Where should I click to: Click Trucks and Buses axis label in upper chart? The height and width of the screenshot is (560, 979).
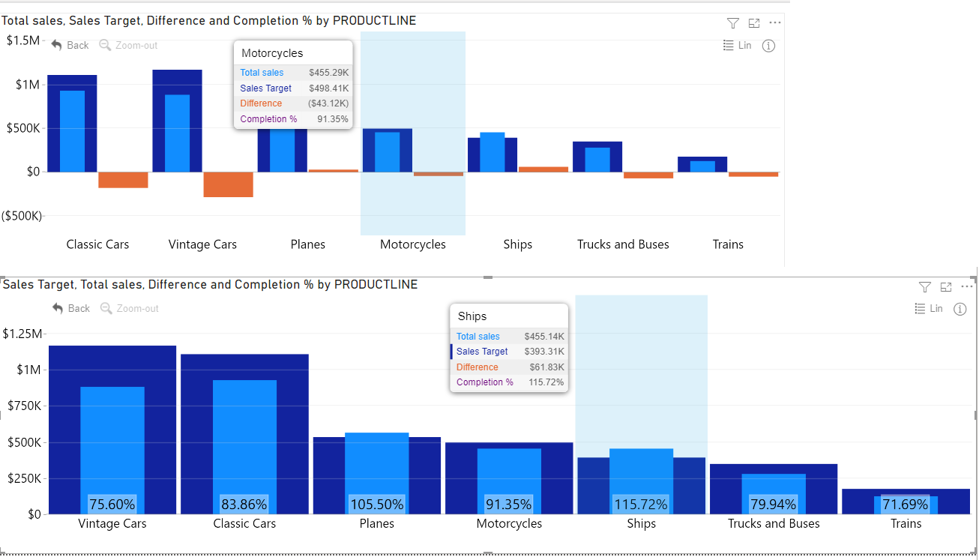pyautogui.click(x=623, y=244)
